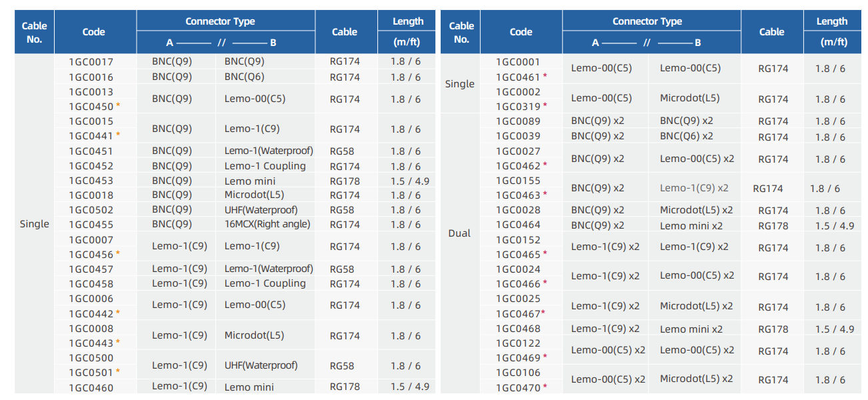Click the red asterisk beside 1GC0461

pos(545,77)
